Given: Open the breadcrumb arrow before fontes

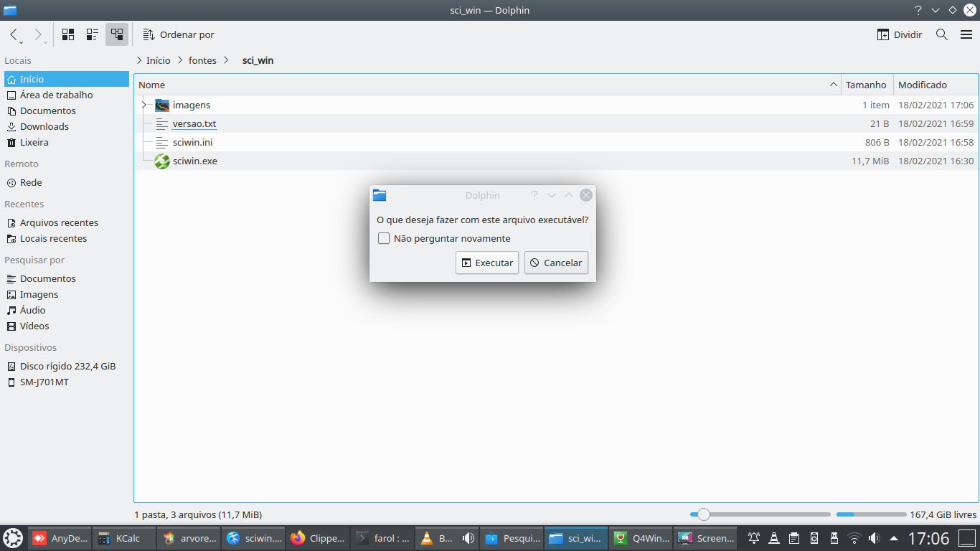Looking at the screenshot, I should tap(180, 60).
